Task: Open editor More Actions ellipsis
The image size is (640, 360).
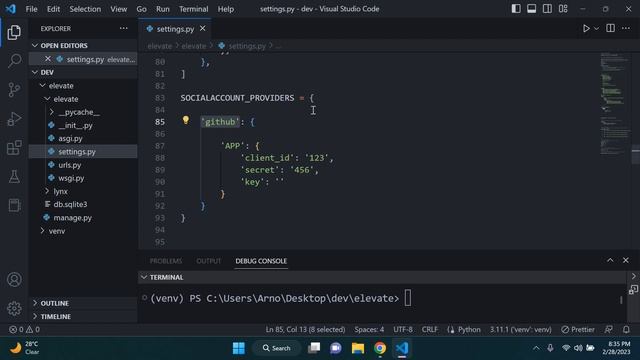Action: click(x=626, y=28)
